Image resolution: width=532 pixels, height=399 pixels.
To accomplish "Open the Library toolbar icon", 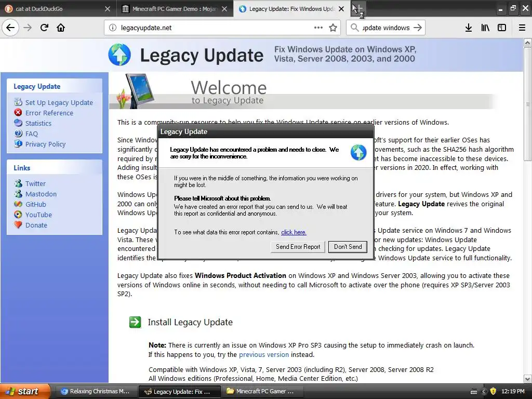I will (x=485, y=28).
